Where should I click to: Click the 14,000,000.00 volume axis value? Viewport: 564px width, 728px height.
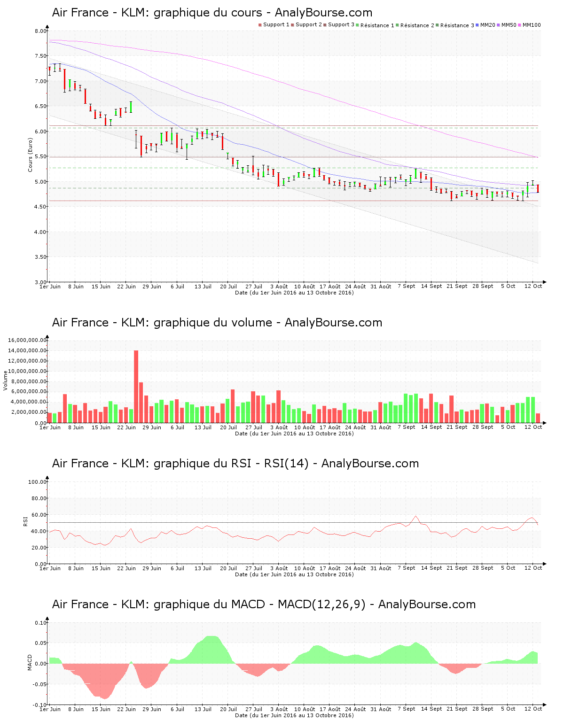27,350
